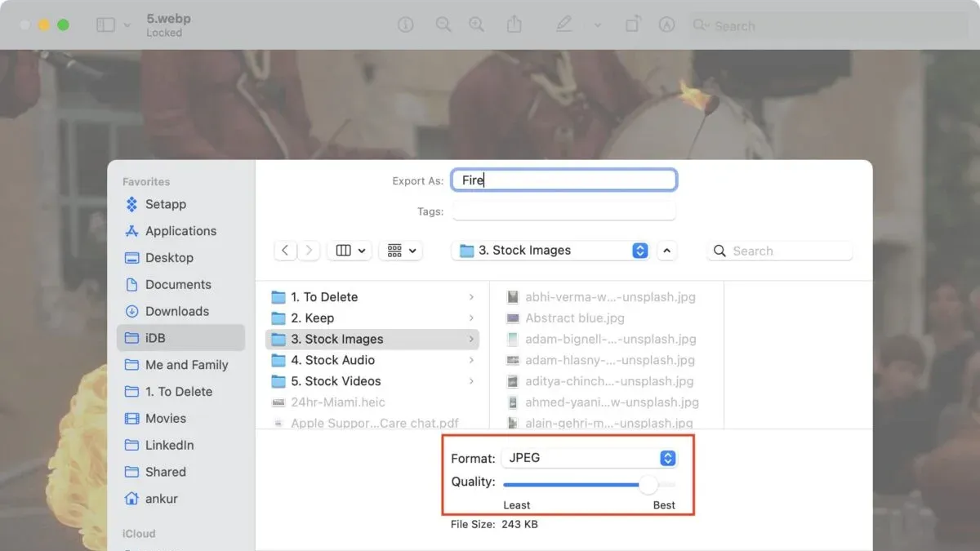Open the 4. Stock Audio folder

pyautogui.click(x=372, y=360)
